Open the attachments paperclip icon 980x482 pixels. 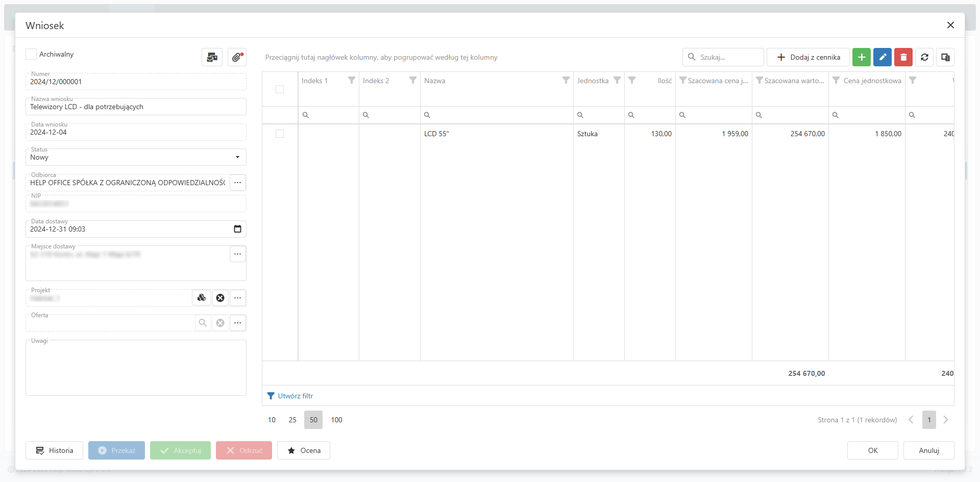pos(237,57)
